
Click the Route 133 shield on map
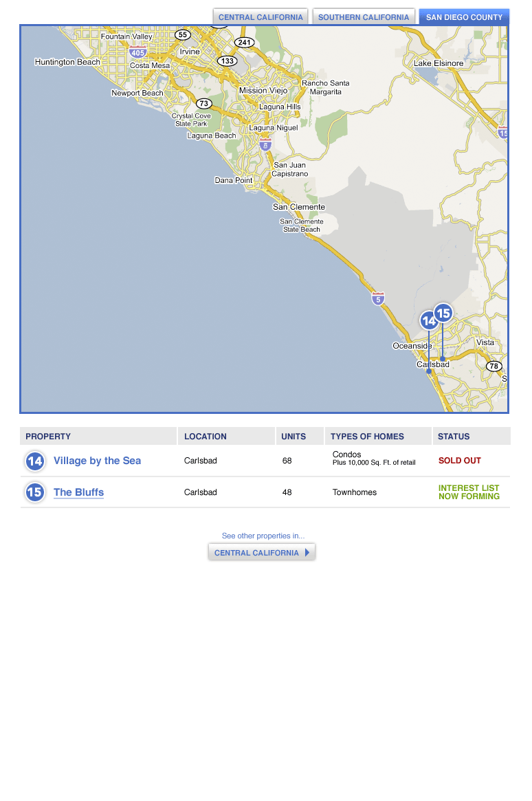[x=228, y=61]
